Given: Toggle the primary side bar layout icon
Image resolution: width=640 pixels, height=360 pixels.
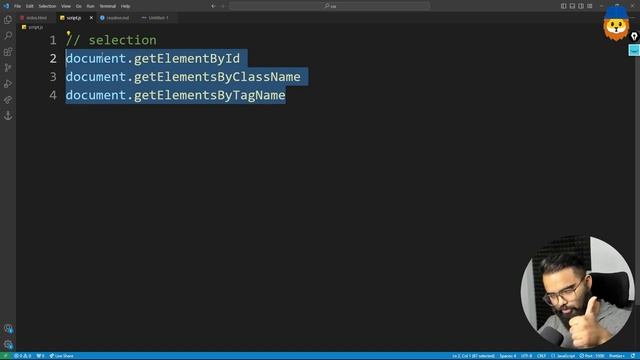Looking at the screenshot, I should [563, 6].
